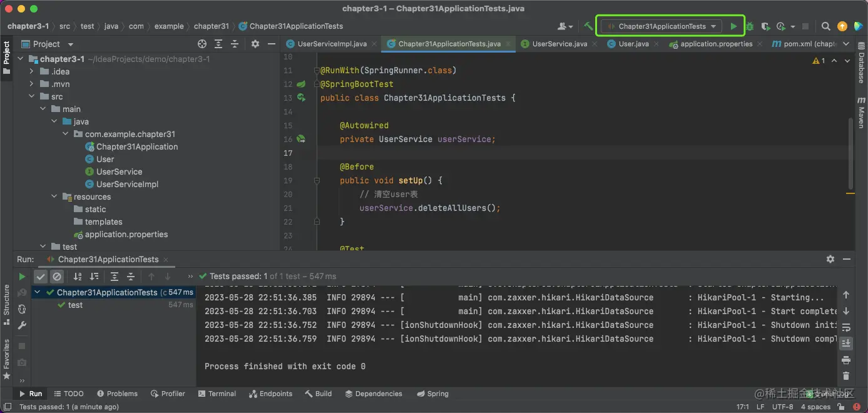Collapse the Chapter31ApplicationTests test node
The width and height of the screenshot is (868, 413).
click(38, 292)
